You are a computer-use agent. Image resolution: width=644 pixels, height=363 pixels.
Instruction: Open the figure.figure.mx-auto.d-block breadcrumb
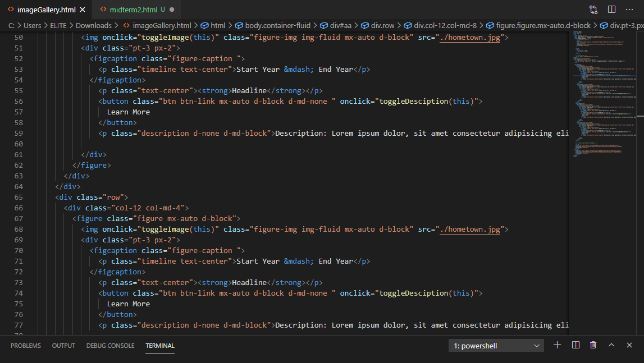point(543,25)
